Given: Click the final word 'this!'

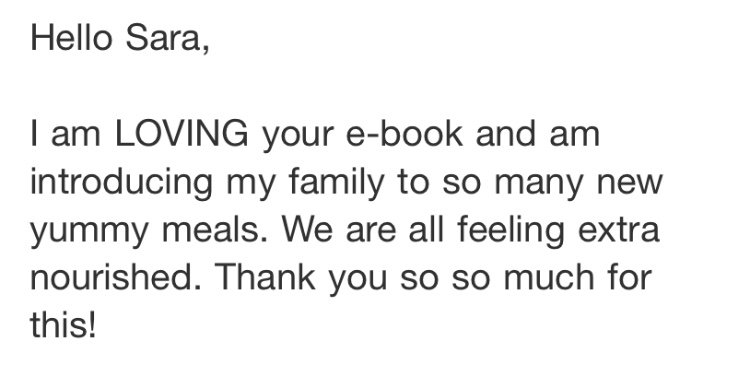Looking at the screenshot, I should (x=63, y=325).
